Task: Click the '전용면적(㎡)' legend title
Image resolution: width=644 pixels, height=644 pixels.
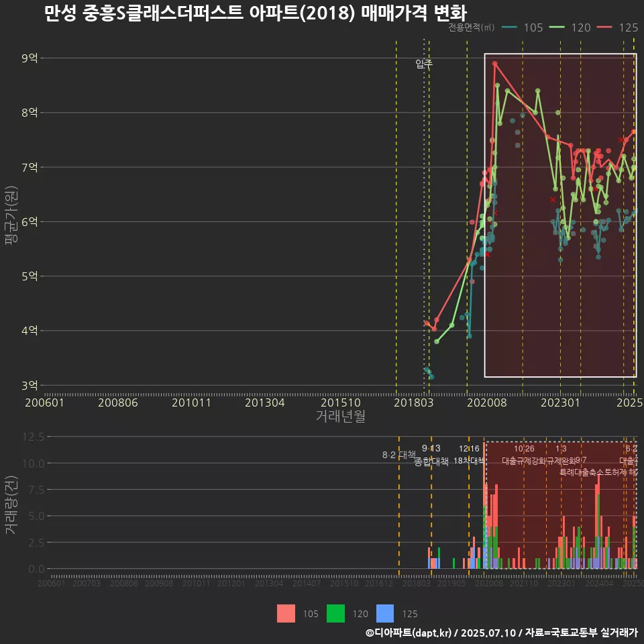Action: [x=471, y=28]
